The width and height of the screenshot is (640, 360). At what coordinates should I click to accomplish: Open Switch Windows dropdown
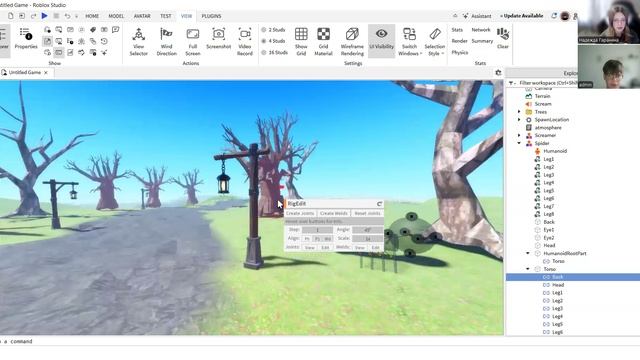tap(409, 42)
